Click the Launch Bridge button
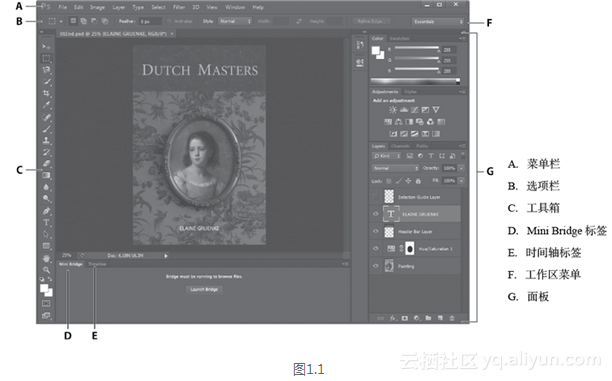 tap(204, 289)
